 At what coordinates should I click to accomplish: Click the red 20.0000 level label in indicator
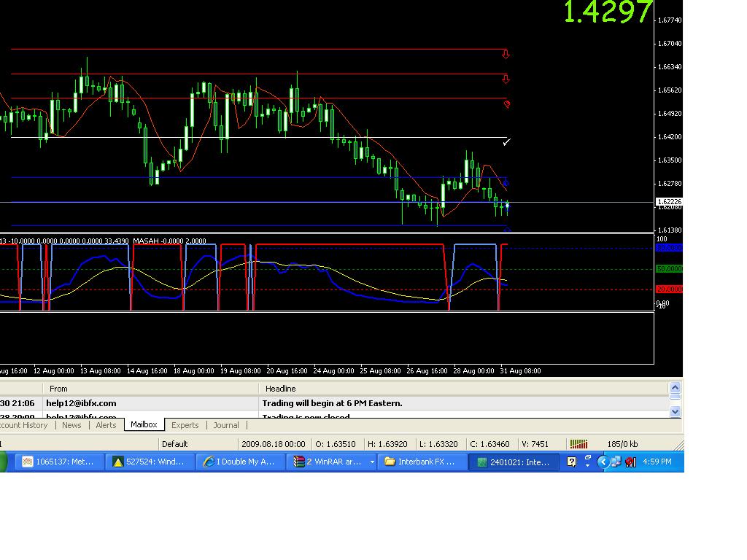[669, 289]
